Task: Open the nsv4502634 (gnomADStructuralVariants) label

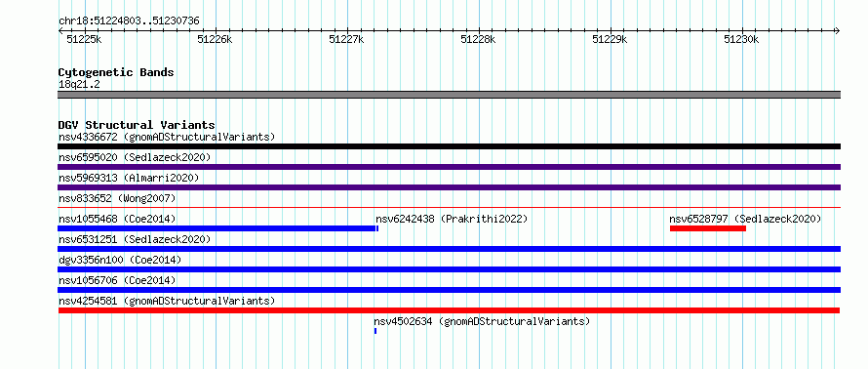Action: click(482, 321)
